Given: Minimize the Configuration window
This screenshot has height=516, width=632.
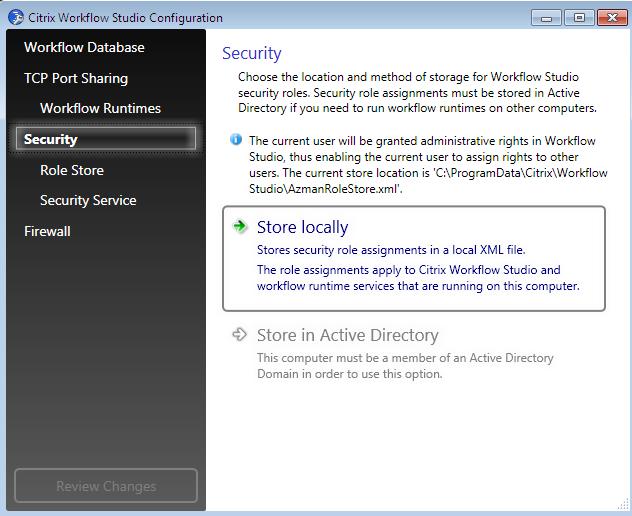Looking at the screenshot, I should [x=546, y=18].
